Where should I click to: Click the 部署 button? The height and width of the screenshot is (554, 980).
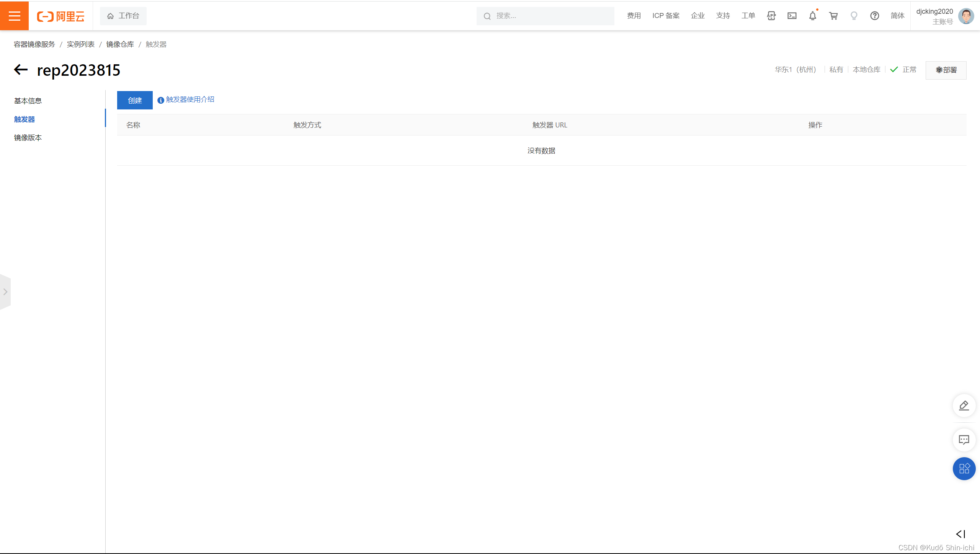tap(946, 70)
